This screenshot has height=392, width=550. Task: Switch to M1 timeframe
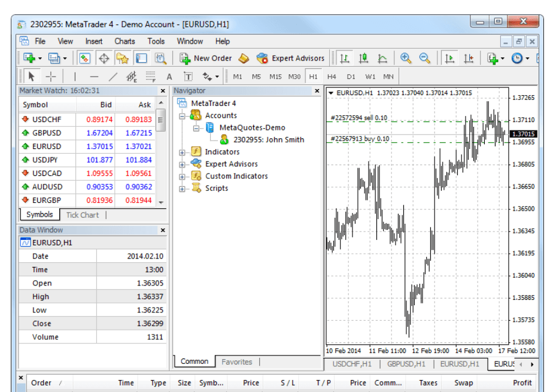pyautogui.click(x=238, y=77)
